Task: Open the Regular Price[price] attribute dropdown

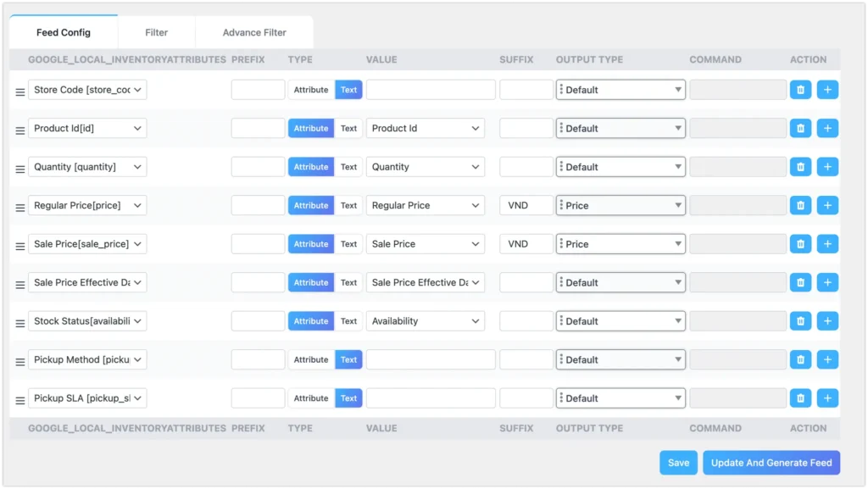Action: [87, 206]
